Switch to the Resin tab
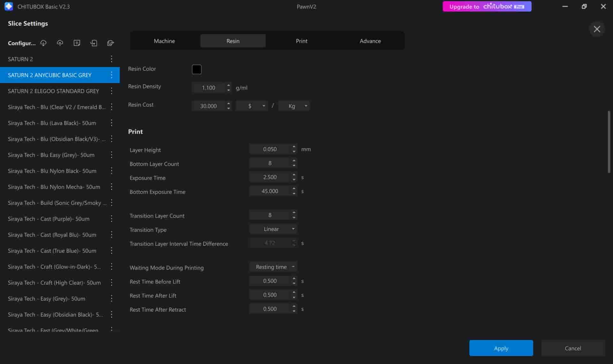This screenshot has height=364, width=613. click(233, 41)
